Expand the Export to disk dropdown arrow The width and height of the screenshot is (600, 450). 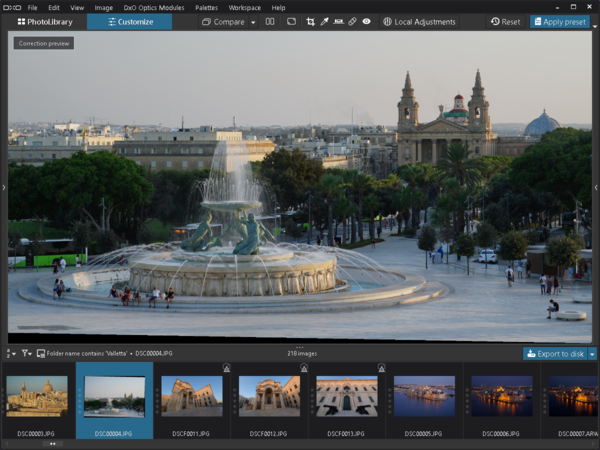pyautogui.click(x=592, y=353)
